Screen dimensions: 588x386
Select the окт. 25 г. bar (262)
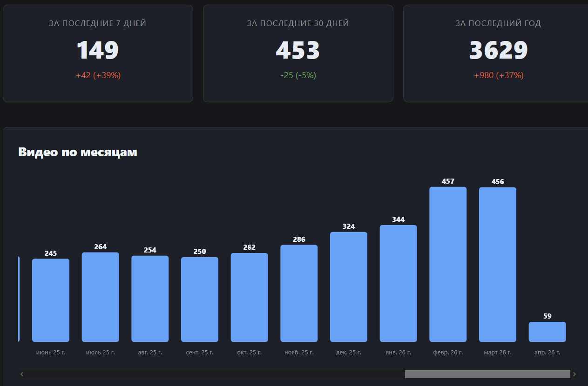250,298
